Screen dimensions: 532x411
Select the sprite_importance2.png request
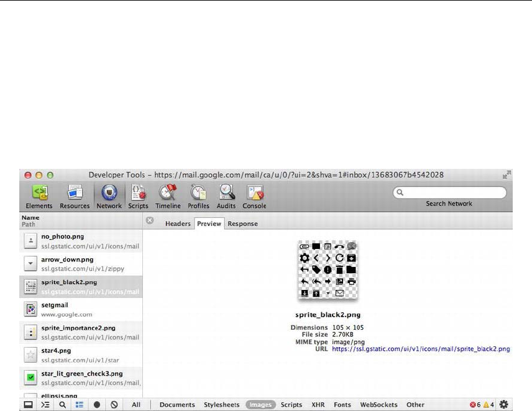(81, 332)
